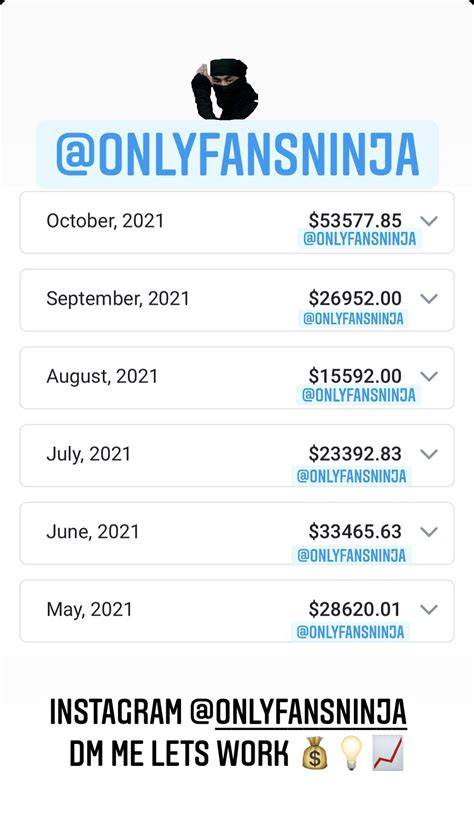Click the August, 2021 label
Image resolution: width=474 pixels, height=825 pixels.
[x=102, y=377]
